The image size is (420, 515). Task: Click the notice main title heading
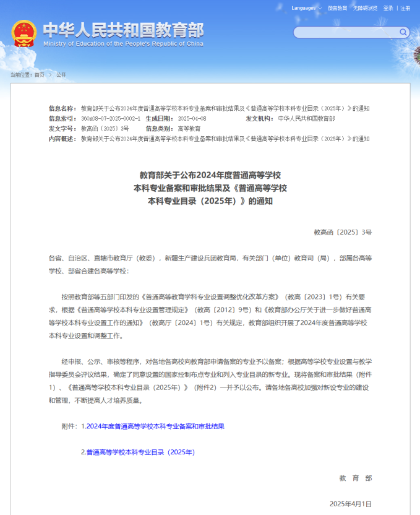(210, 188)
